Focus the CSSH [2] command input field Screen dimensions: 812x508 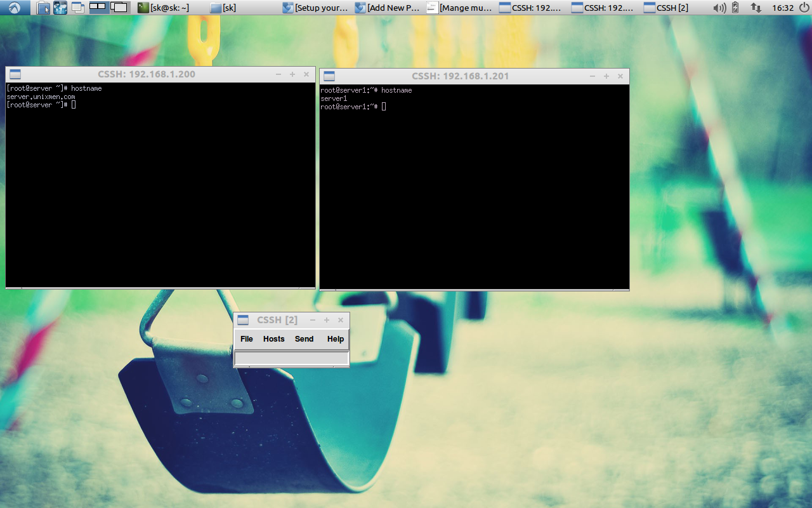coord(291,358)
